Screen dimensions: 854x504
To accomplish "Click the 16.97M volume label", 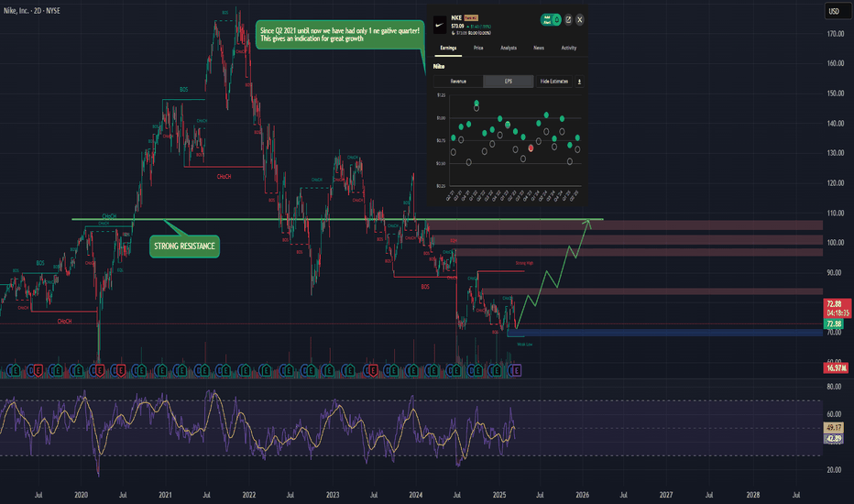I will pos(836,368).
